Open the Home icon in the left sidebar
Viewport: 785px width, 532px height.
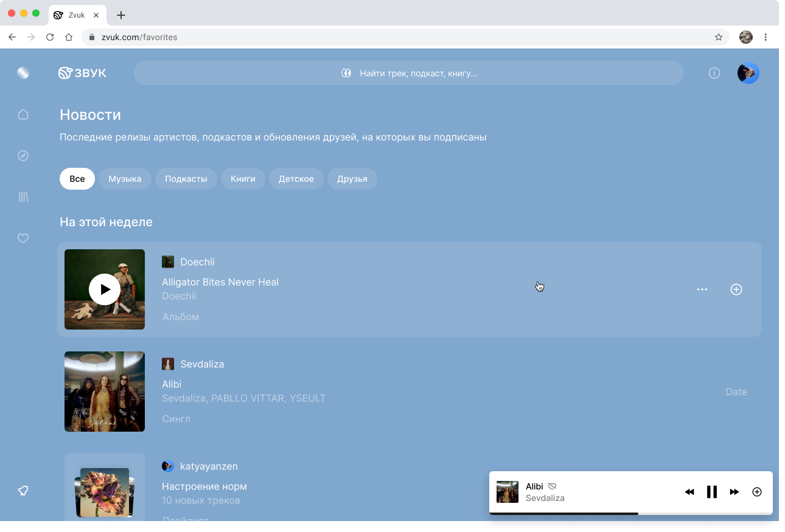pos(23,114)
